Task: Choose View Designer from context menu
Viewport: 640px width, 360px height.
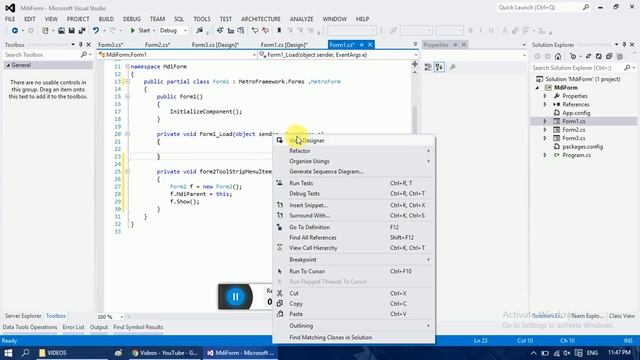Action: coord(353,140)
